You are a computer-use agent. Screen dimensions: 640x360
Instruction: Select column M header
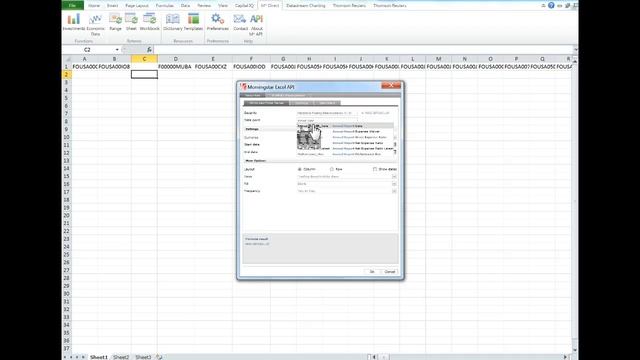click(x=438, y=59)
